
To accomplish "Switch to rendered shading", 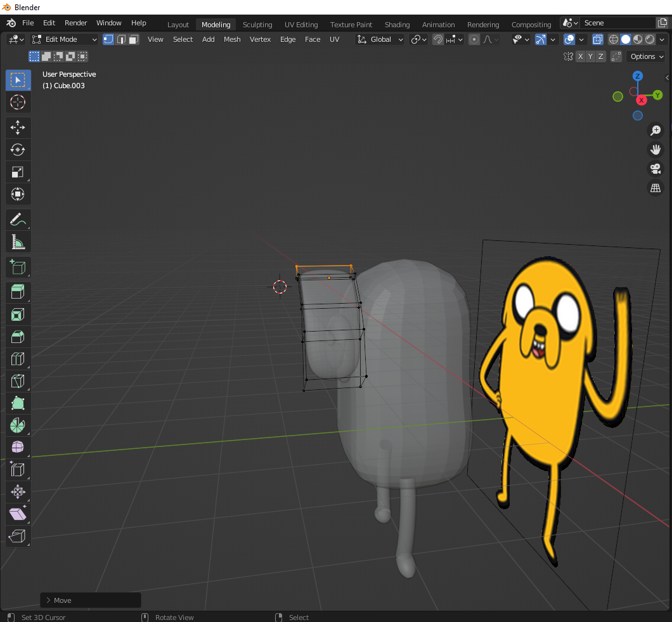I will point(650,39).
